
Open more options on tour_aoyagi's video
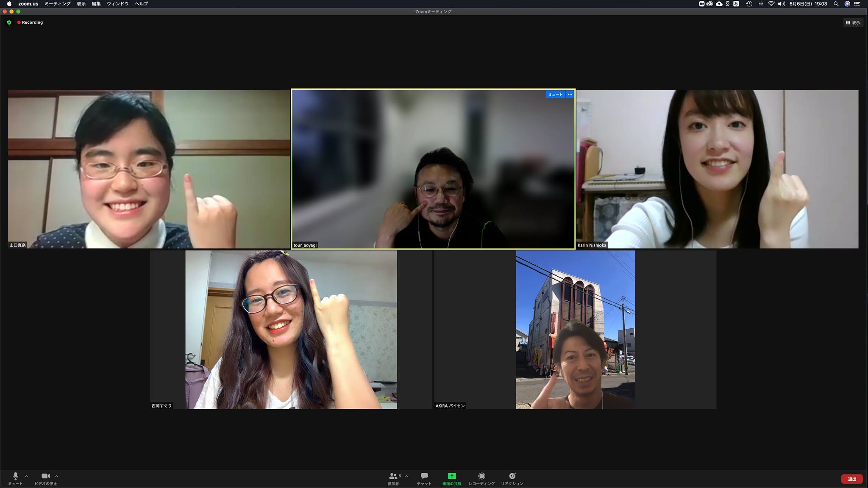coord(570,94)
